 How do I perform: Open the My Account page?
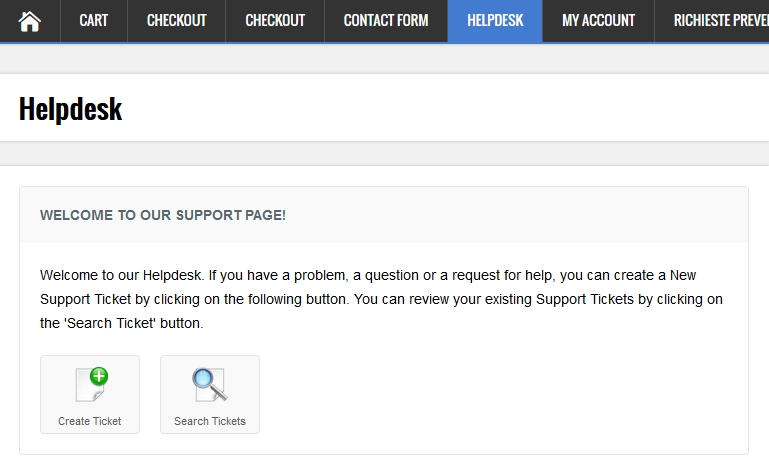click(x=598, y=21)
